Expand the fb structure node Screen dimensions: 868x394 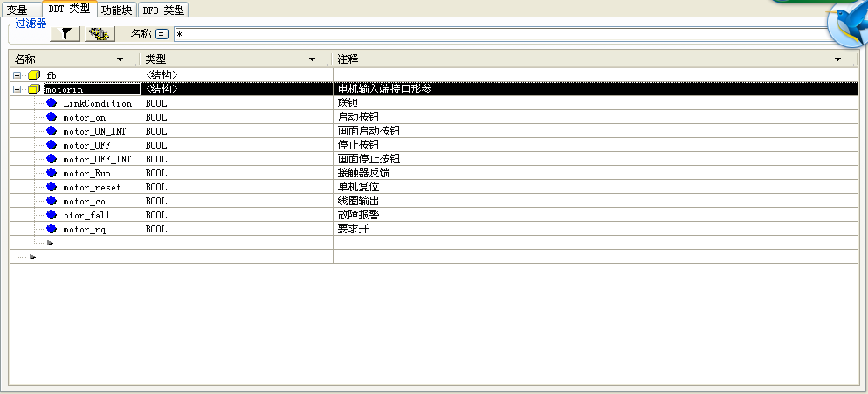pos(17,75)
